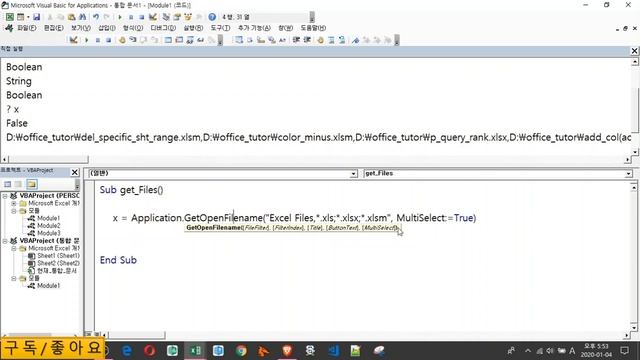This screenshot has width=640, height=360.
Task: Open the 파일(F) menu
Action: point(26,28)
